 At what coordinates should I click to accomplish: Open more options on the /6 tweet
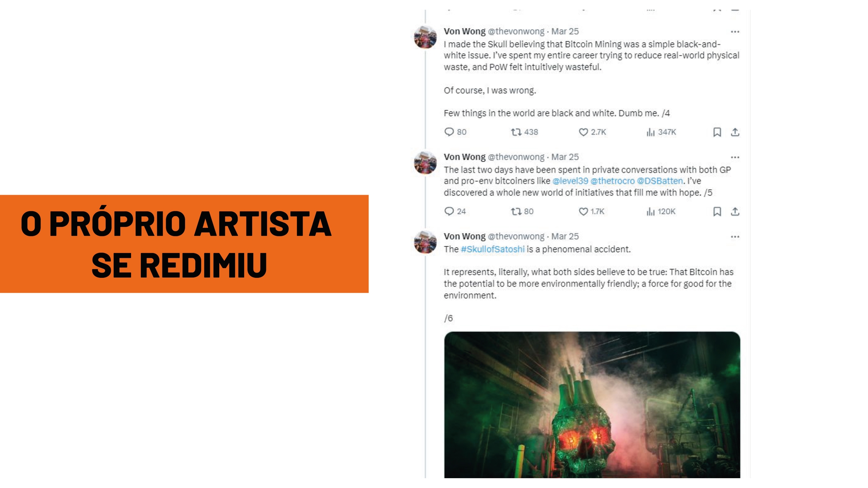pyautogui.click(x=735, y=237)
